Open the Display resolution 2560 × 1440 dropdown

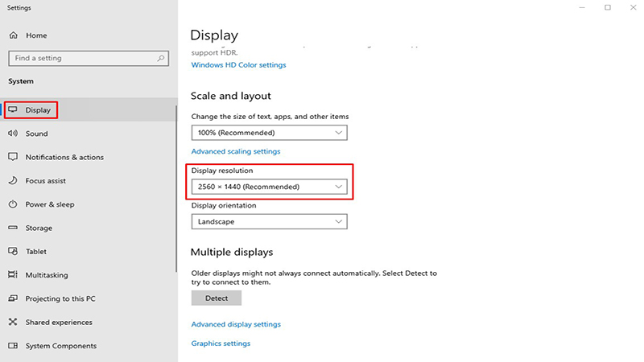click(269, 187)
